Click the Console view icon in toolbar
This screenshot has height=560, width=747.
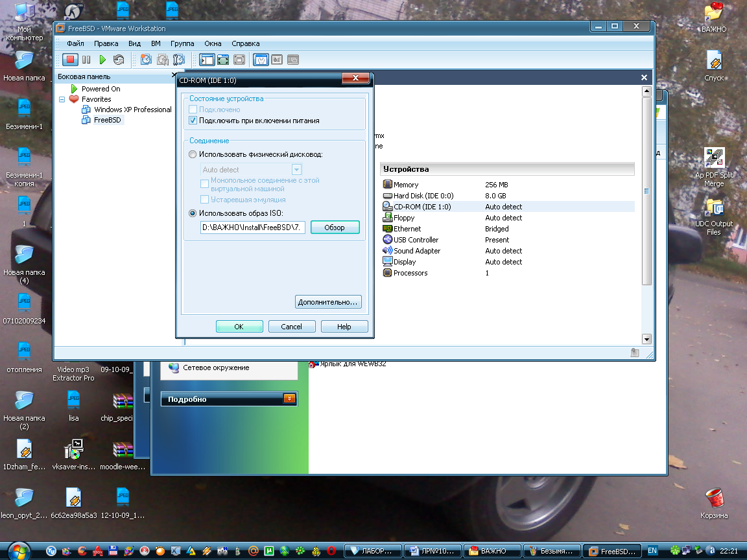click(293, 60)
